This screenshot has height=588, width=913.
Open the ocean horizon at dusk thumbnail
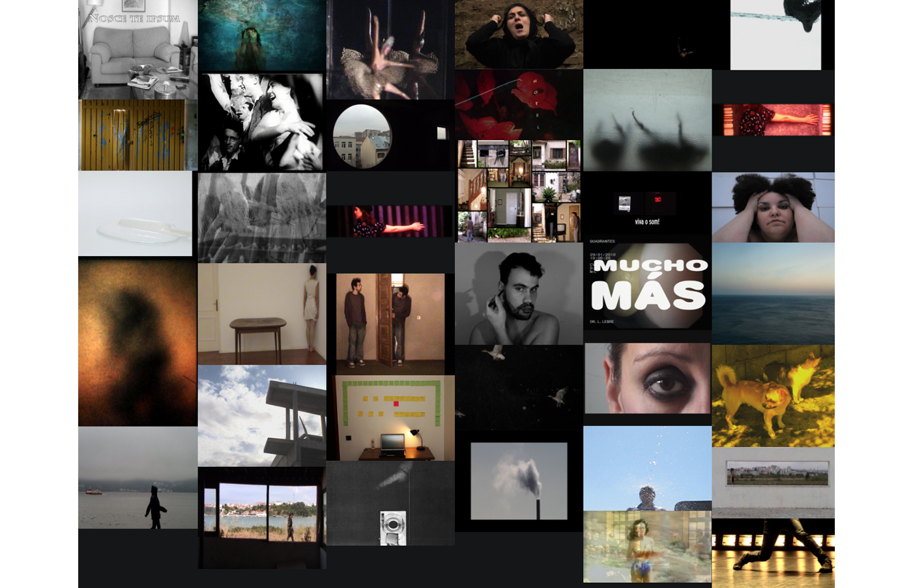pyautogui.click(x=773, y=293)
